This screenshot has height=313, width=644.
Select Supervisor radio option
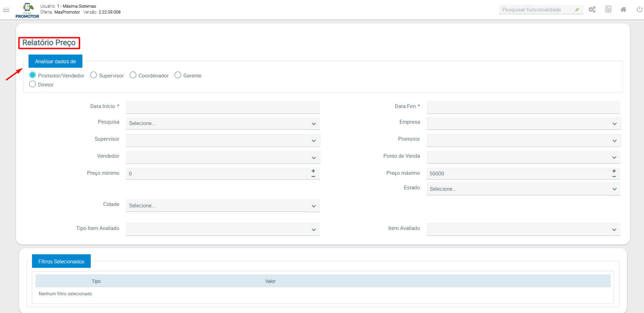coord(94,75)
